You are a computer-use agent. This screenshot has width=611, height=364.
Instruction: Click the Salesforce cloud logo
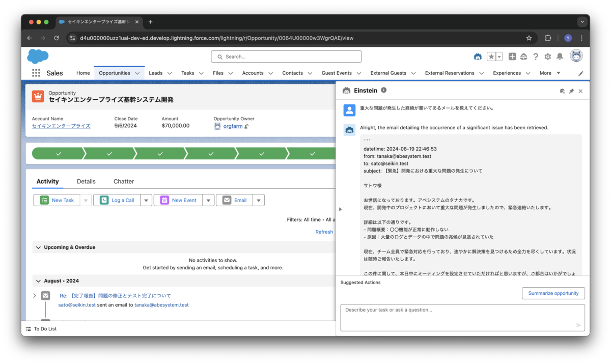coord(38,56)
